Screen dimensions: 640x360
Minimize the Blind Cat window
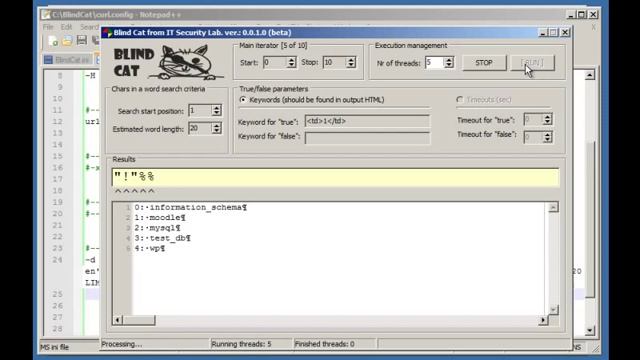point(542,32)
